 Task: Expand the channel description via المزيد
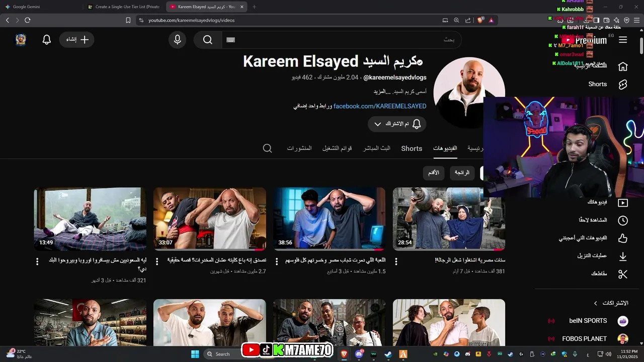click(382, 92)
